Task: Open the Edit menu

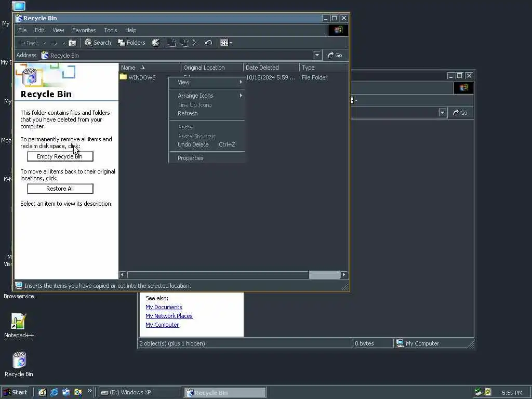Action: coord(39,30)
